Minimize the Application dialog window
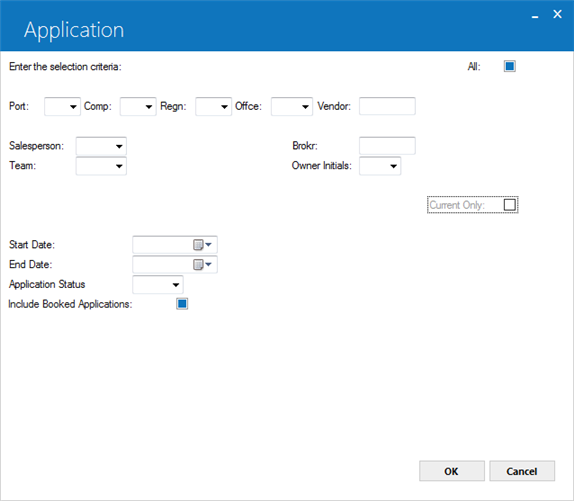Screen dimensions: 574x501 [x=535, y=16]
